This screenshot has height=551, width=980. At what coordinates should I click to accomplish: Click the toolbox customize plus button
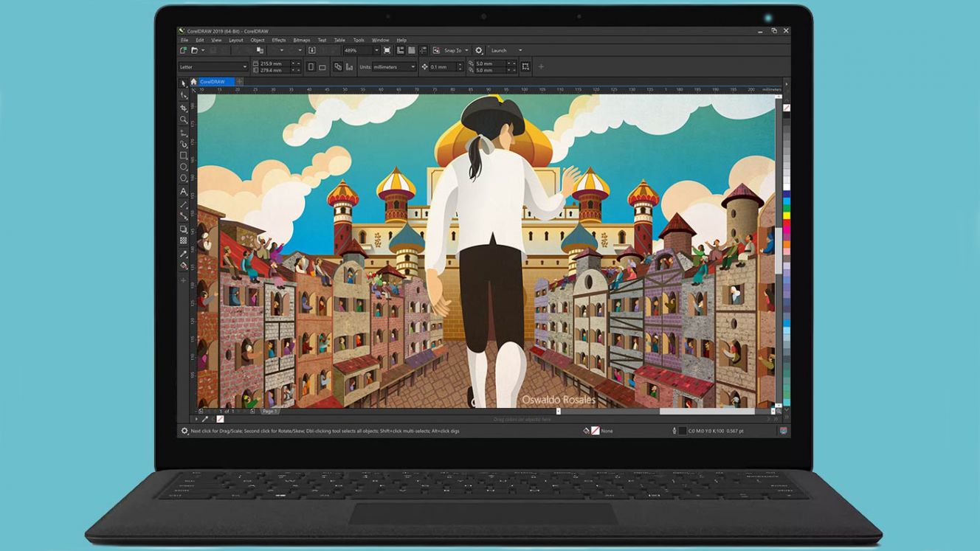(184, 280)
